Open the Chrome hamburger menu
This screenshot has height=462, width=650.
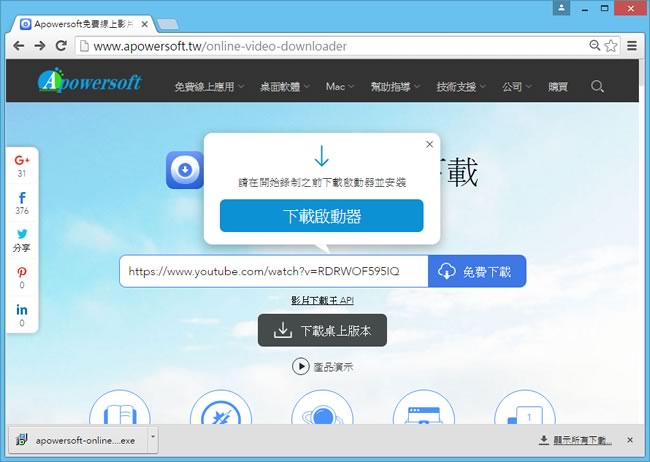click(632, 46)
